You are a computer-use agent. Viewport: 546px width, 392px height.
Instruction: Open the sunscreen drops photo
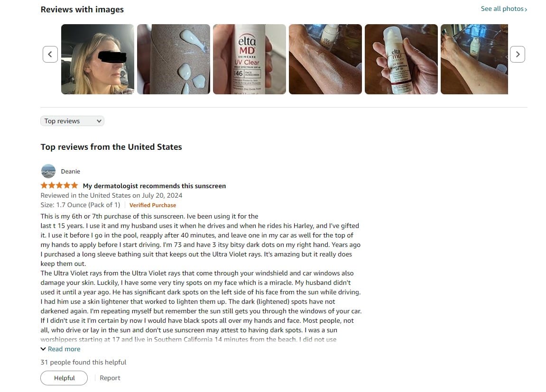pos(174,59)
